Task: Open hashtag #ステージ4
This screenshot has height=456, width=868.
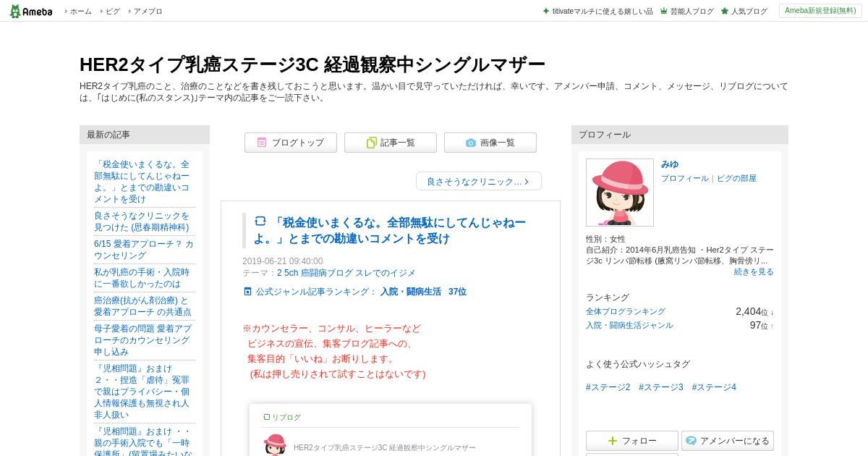Action: (714, 387)
